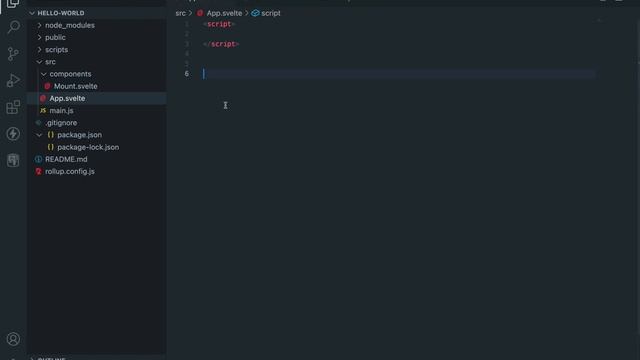Click the App.svelte breadcrumb segment
The height and width of the screenshot is (360, 640).
(x=224, y=13)
